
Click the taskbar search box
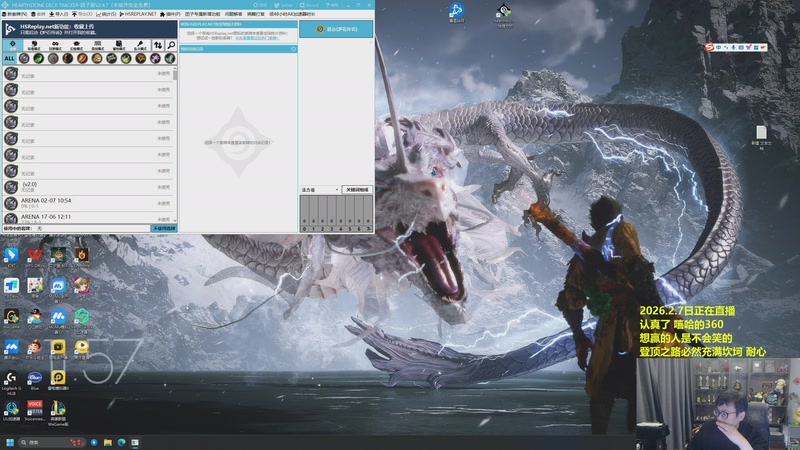(x=52, y=442)
